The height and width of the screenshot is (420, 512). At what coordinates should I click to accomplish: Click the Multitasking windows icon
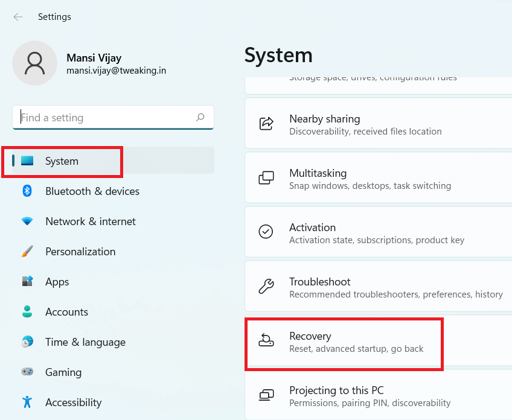[x=266, y=178]
